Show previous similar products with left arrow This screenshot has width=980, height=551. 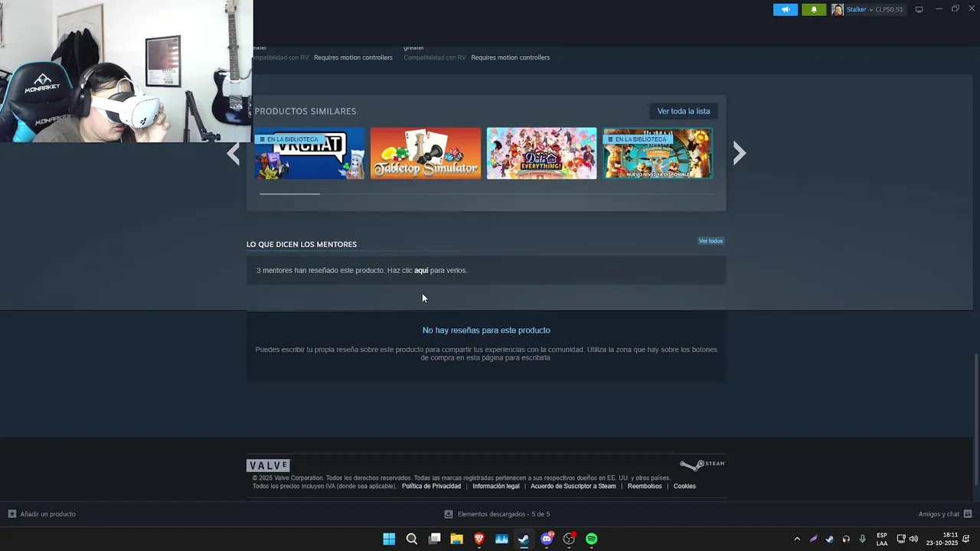234,153
